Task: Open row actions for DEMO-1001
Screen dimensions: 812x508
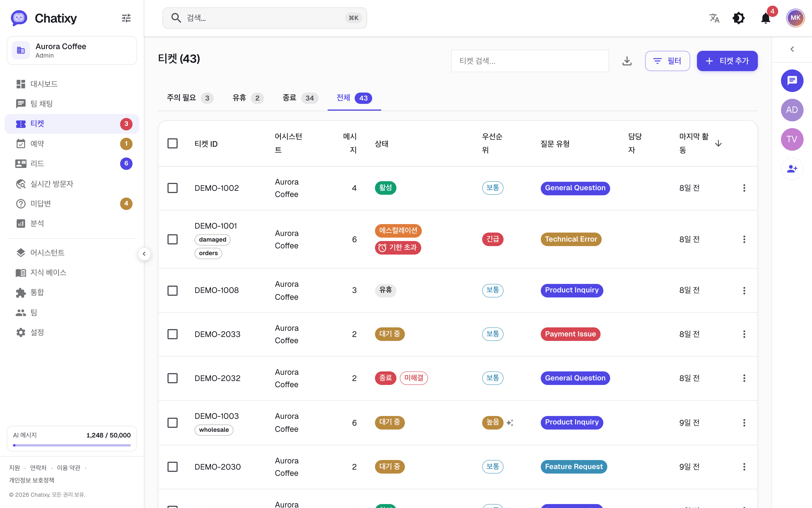Action: pyautogui.click(x=744, y=239)
